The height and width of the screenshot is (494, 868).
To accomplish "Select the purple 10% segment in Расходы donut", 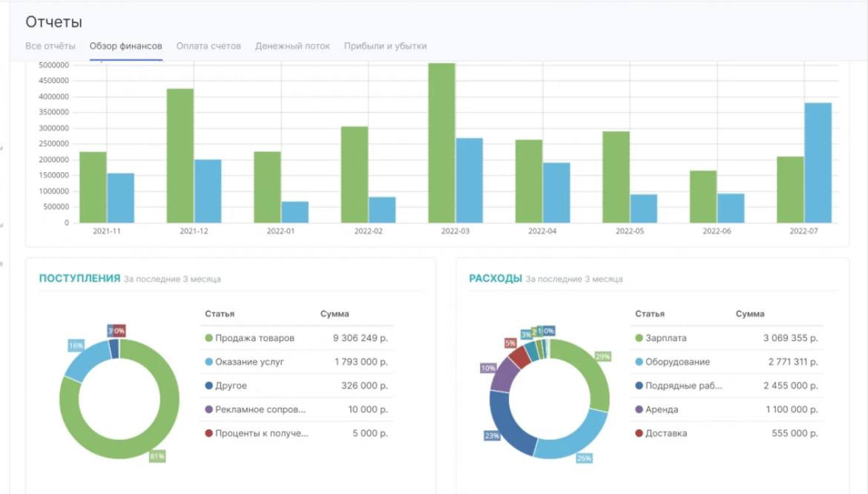I will tap(503, 375).
